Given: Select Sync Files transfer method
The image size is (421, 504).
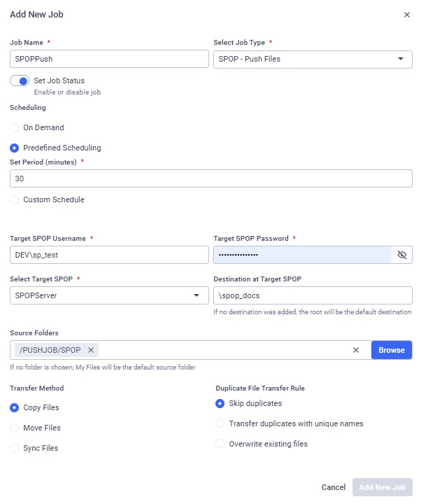Looking at the screenshot, I should tap(15, 448).
